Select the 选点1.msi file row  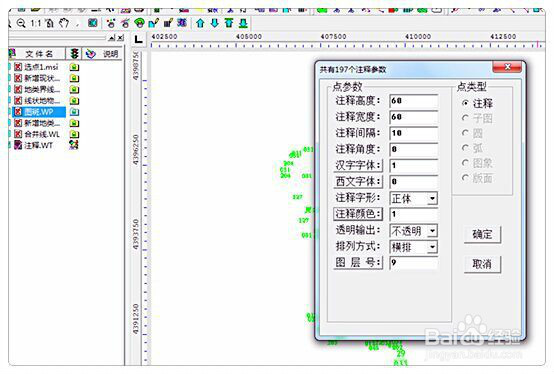[36, 67]
